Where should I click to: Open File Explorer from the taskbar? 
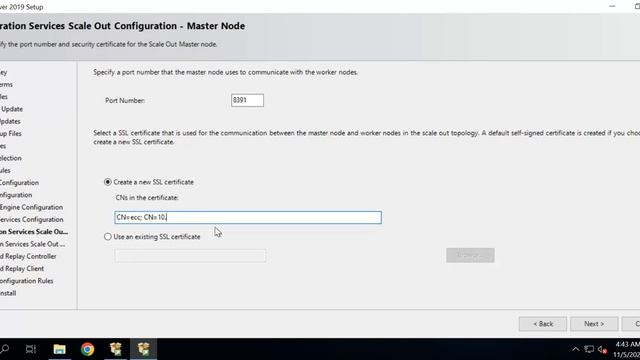60,349
